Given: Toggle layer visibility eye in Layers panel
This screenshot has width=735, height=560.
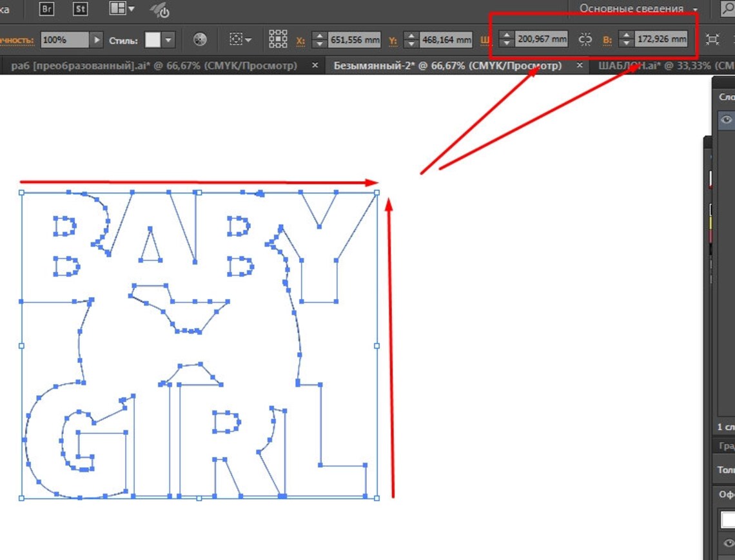Looking at the screenshot, I should click(727, 119).
